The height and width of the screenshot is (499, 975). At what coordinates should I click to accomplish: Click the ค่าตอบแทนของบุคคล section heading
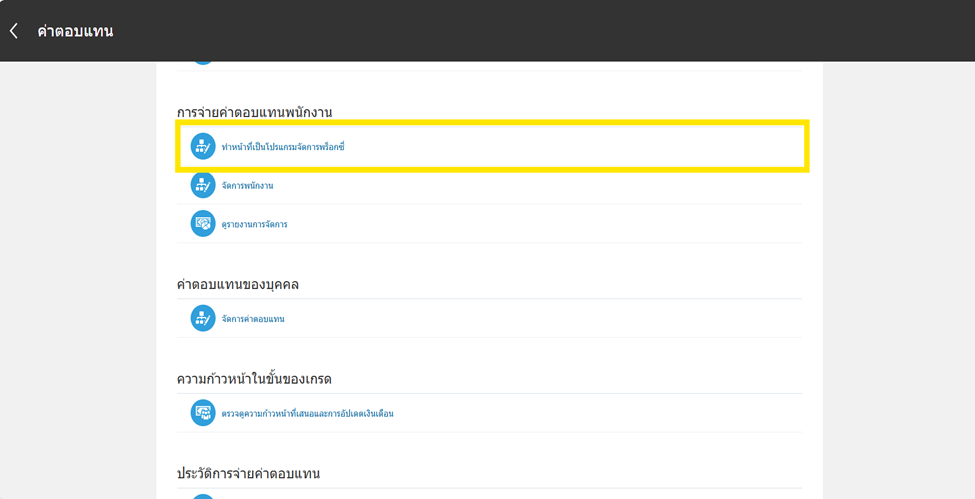tap(238, 284)
